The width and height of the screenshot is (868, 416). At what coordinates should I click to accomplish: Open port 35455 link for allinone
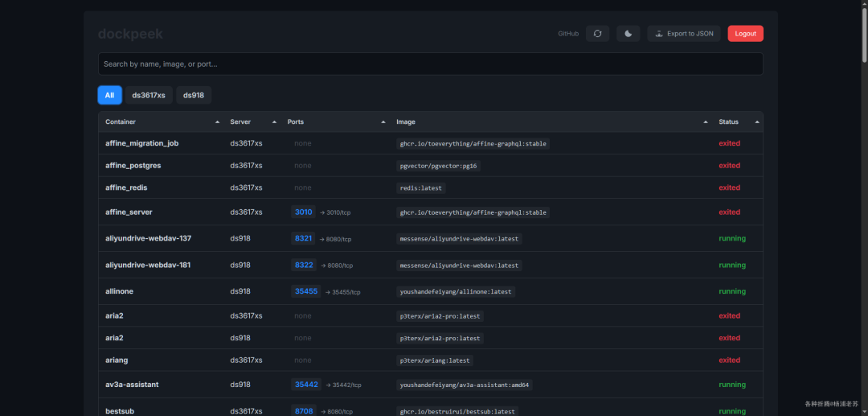(306, 291)
